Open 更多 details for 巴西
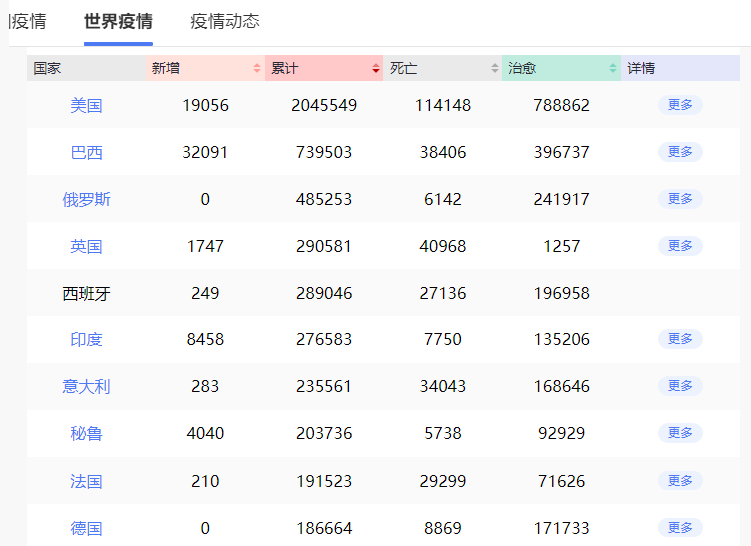 click(x=680, y=152)
